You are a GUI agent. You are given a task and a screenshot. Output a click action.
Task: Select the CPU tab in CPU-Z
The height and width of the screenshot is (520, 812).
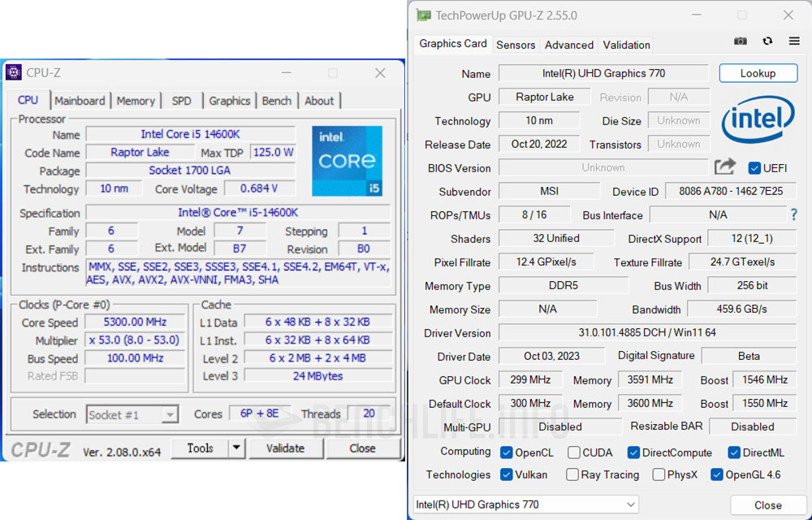(28, 100)
